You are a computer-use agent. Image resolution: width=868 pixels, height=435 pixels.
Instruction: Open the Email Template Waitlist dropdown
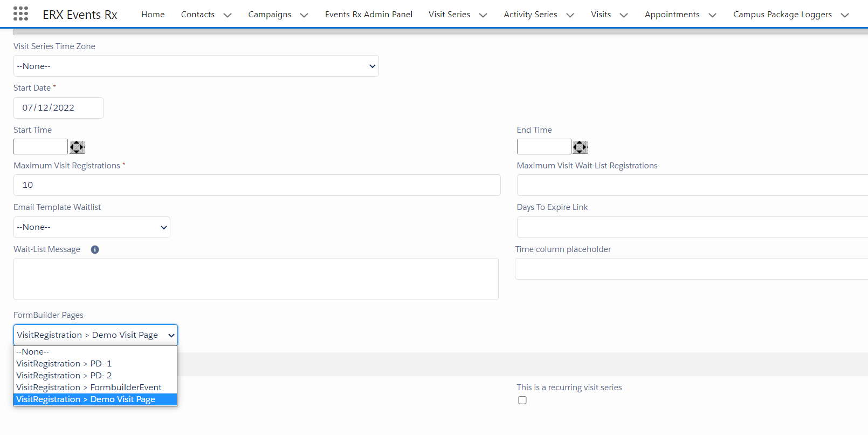[92, 227]
